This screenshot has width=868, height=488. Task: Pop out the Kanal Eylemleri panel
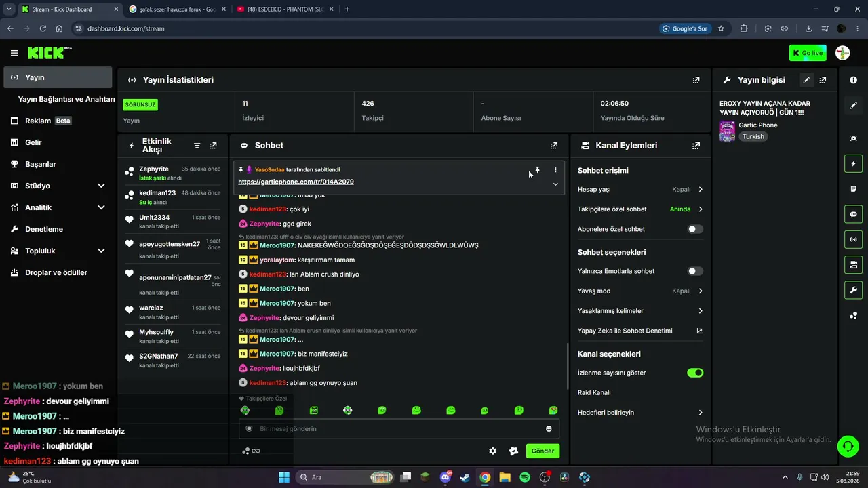pos(696,146)
